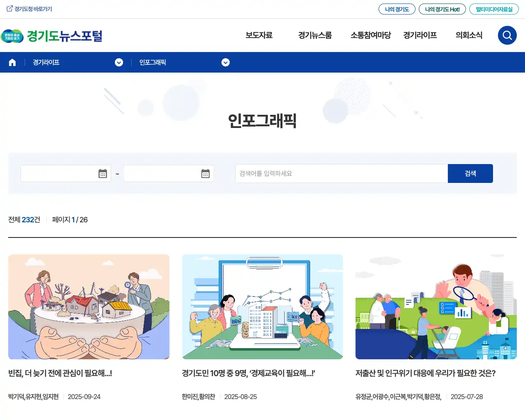Click the 나의 경기도 Hot! button
525x420 pixels.
click(x=442, y=9)
